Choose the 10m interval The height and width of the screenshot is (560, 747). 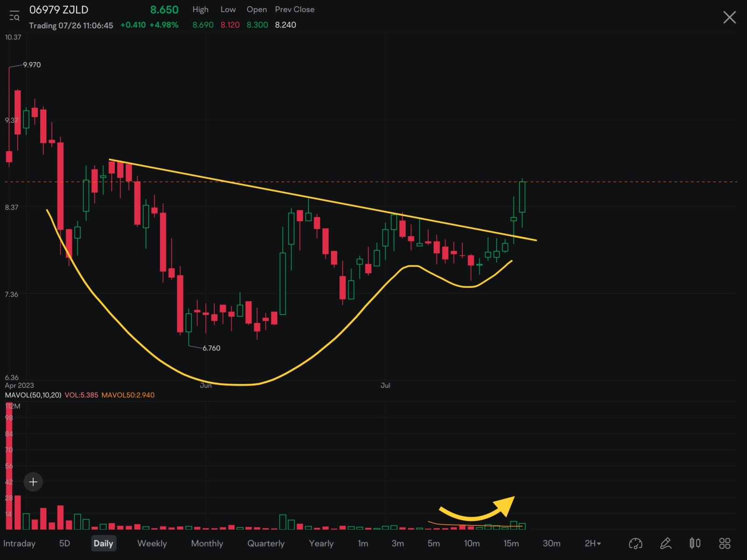click(x=472, y=543)
